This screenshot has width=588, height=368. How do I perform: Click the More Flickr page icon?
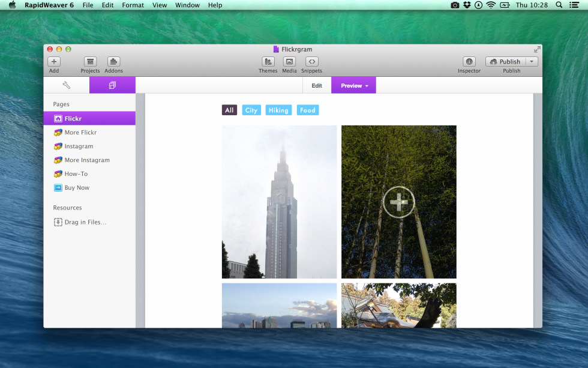click(58, 133)
